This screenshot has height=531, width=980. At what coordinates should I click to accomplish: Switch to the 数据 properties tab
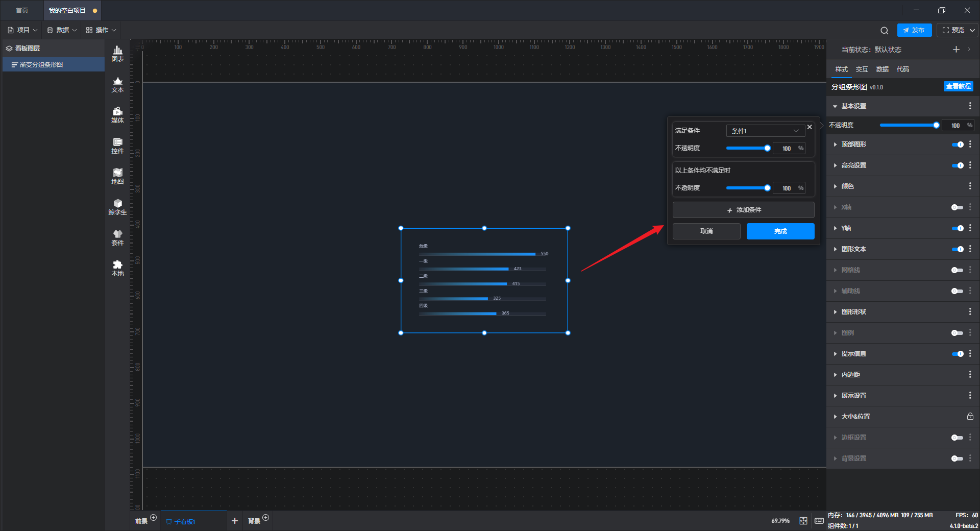point(882,69)
